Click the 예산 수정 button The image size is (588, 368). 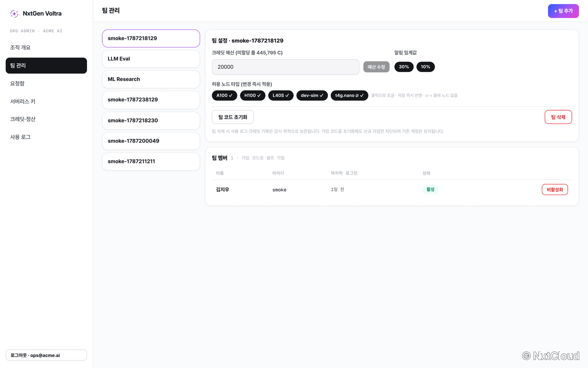coord(376,67)
